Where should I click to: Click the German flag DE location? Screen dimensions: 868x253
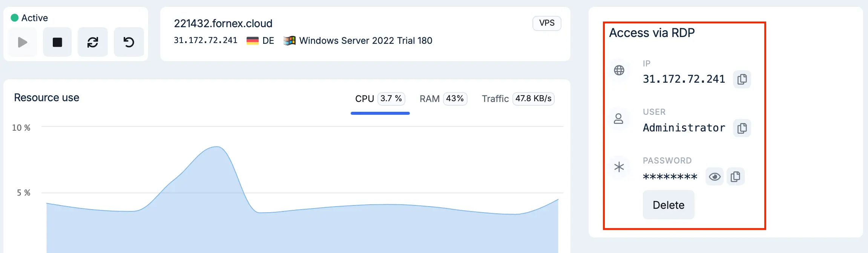tap(261, 41)
